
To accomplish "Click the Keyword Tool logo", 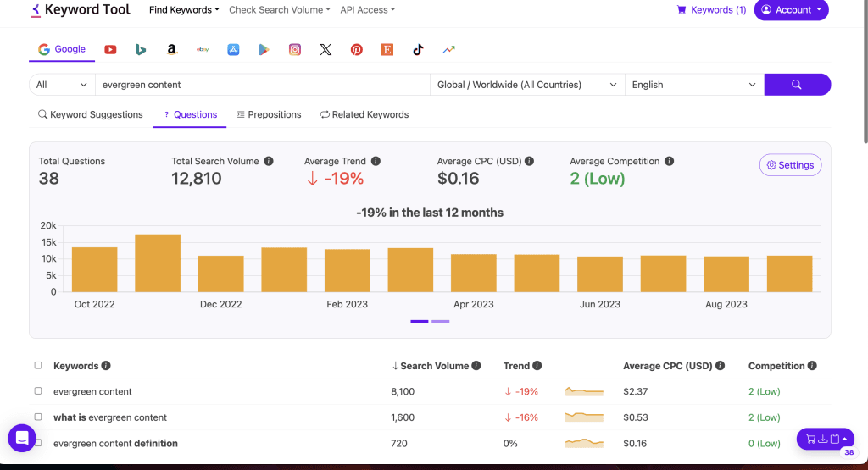I will click(81, 10).
